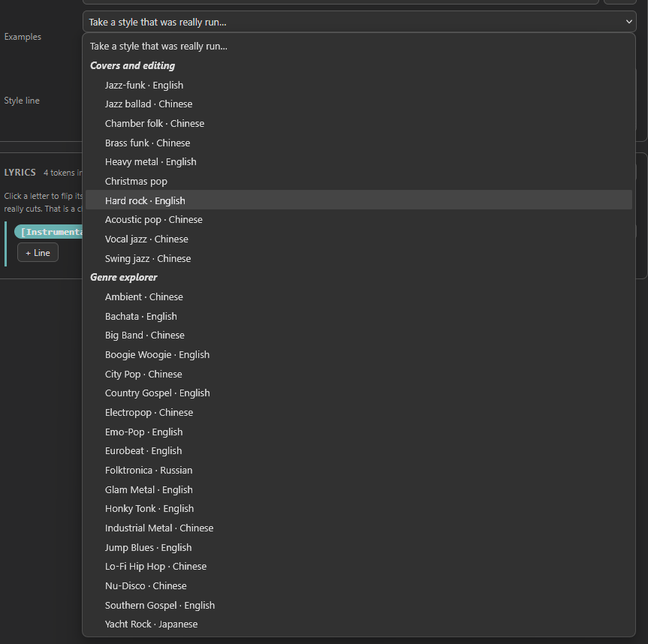
Task: Choose Jazz ballad · Chinese example
Action: 359,104
